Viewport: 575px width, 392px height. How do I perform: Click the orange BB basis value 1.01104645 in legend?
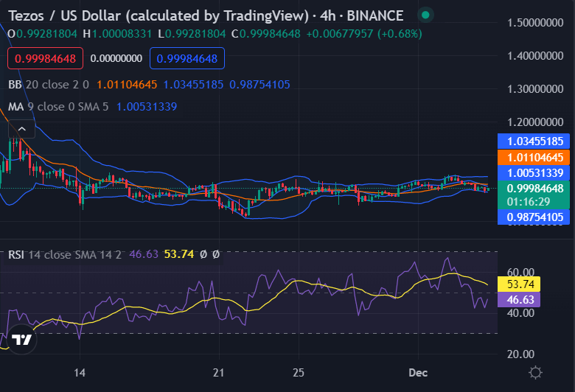point(127,85)
